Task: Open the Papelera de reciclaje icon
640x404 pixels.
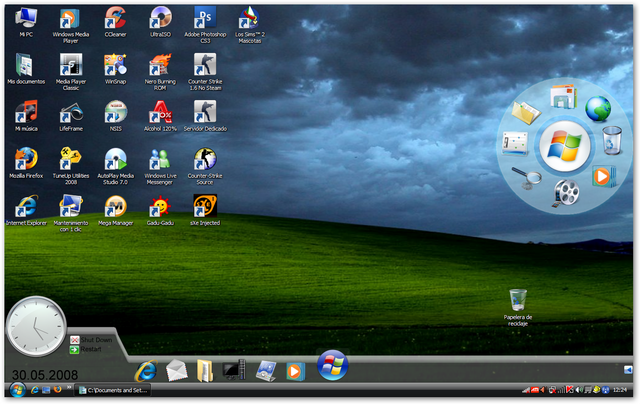Action: coord(518,300)
